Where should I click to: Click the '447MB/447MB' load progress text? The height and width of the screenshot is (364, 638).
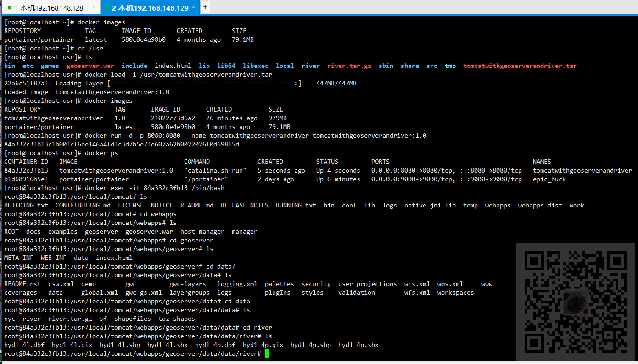tap(336, 83)
